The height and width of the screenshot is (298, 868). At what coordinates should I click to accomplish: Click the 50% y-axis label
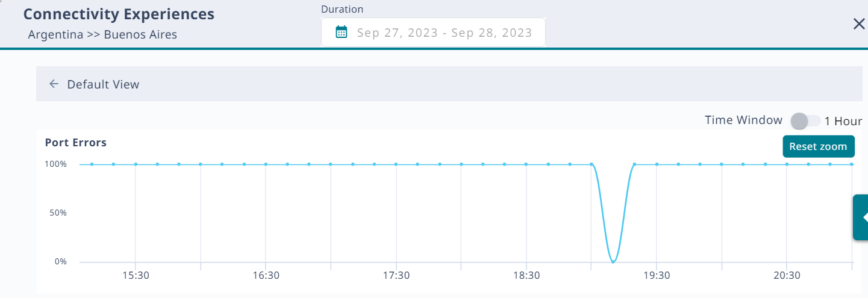pos(57,213)
